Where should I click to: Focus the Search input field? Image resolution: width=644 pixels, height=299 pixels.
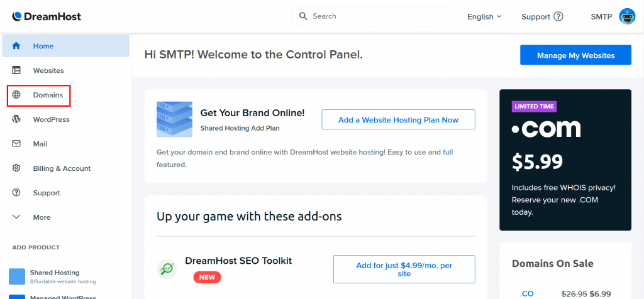(x=372, y=16)
